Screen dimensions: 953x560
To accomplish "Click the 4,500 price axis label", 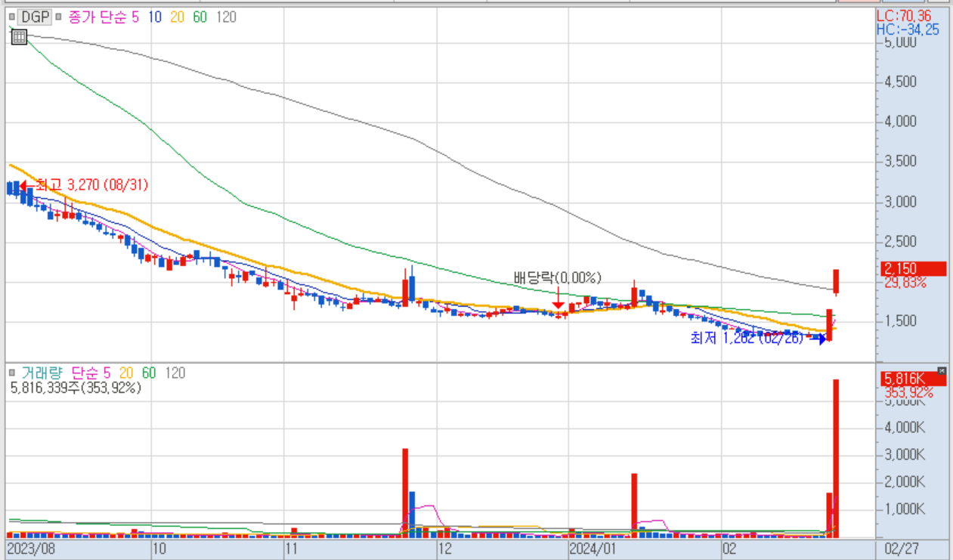I will (900, 82).
